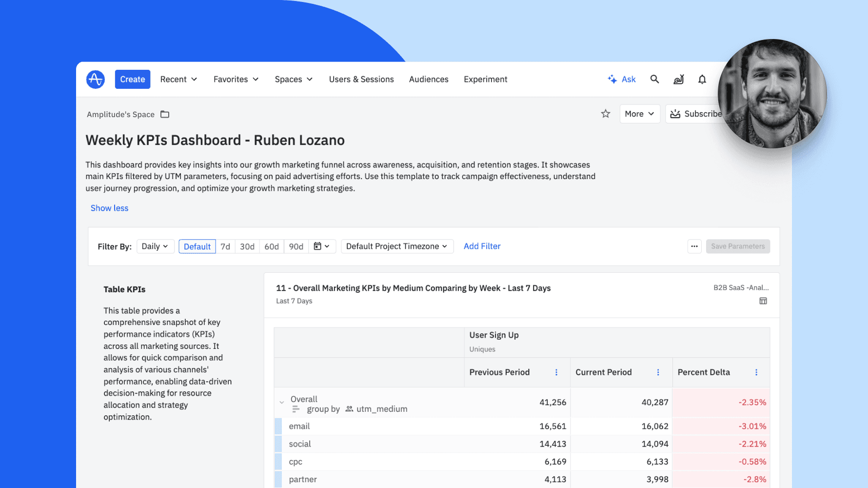This screenshot has width=868, height=488.
Task: Click the blue color bar beside email row
Action: pos(278,427)
